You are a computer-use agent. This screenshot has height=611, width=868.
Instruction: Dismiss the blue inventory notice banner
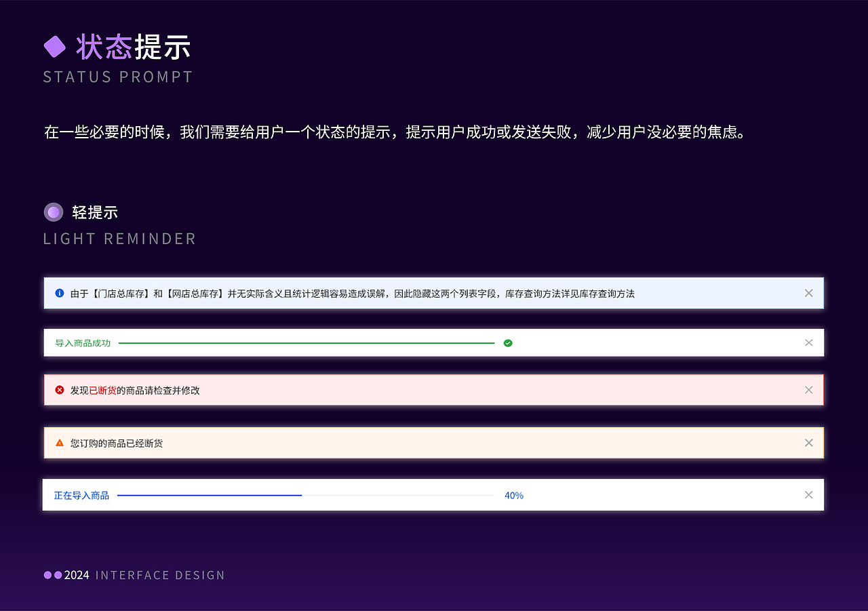(808, 293)
